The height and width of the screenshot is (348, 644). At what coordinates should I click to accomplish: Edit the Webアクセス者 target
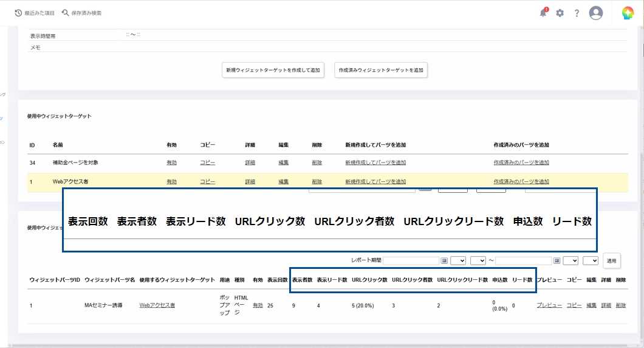click(283, 182)
